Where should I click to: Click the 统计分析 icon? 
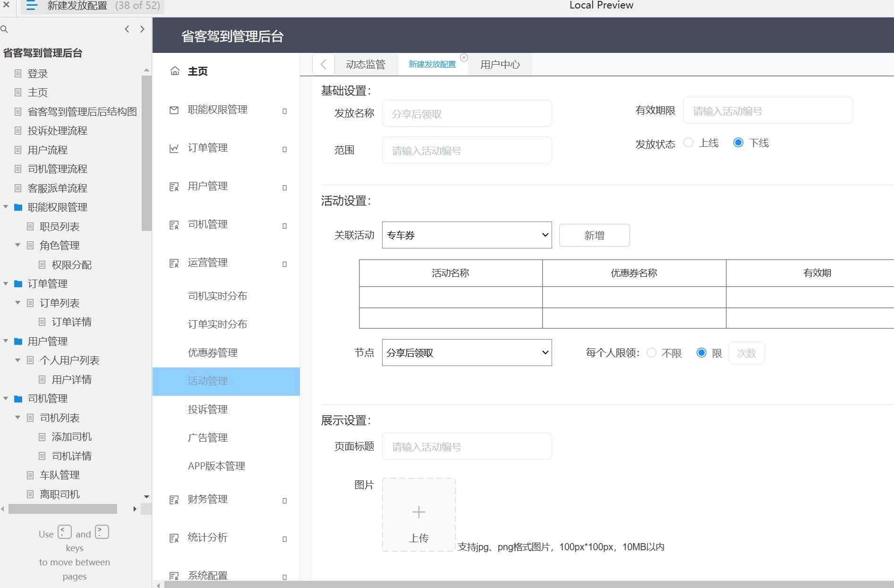[x=173, y=537]
